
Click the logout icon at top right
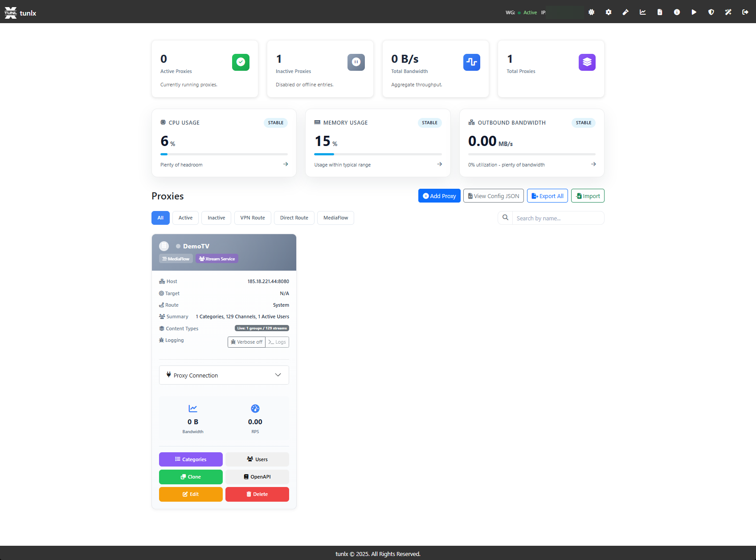click(745, 12)
